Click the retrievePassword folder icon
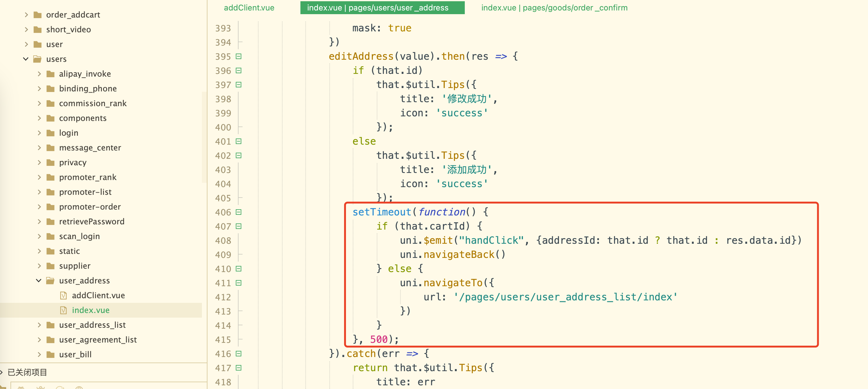This screenshot has width=868, height=389. 50,222
